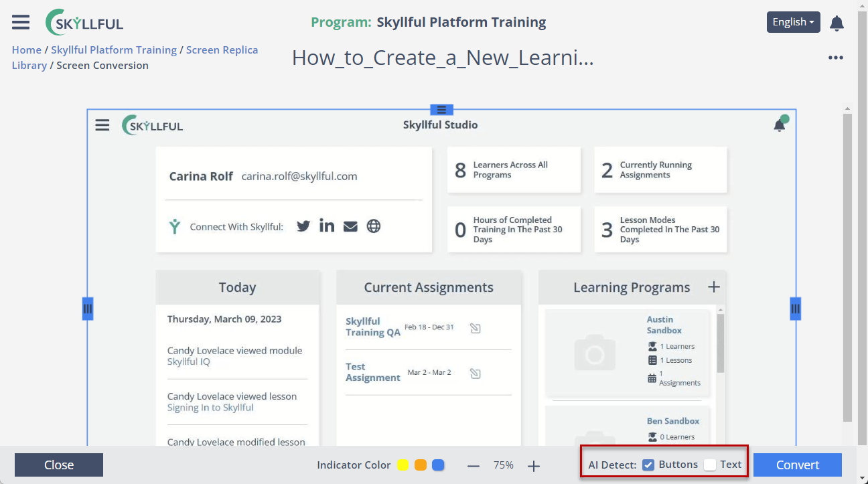Click the Convert button
The image size is (868, 484).
click(798, 465)
